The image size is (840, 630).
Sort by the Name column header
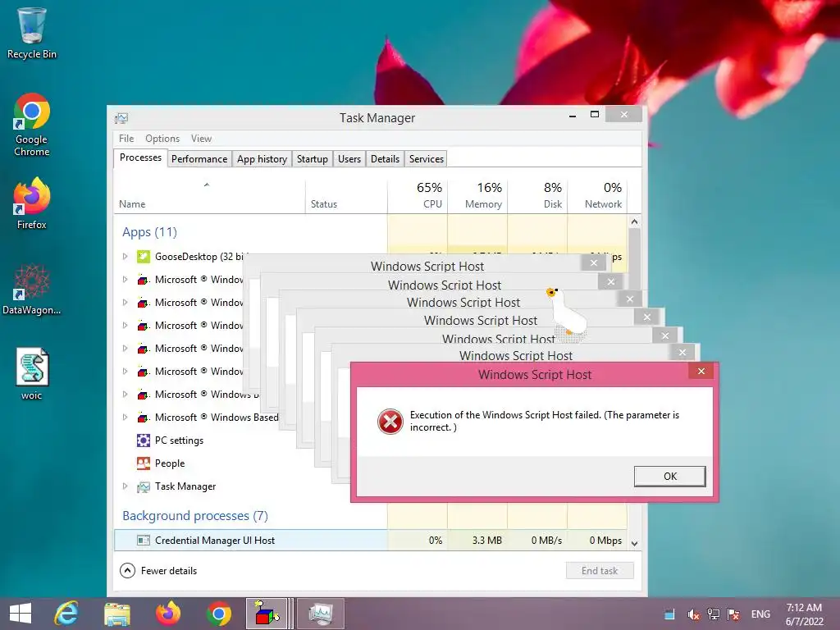(209, 195)
